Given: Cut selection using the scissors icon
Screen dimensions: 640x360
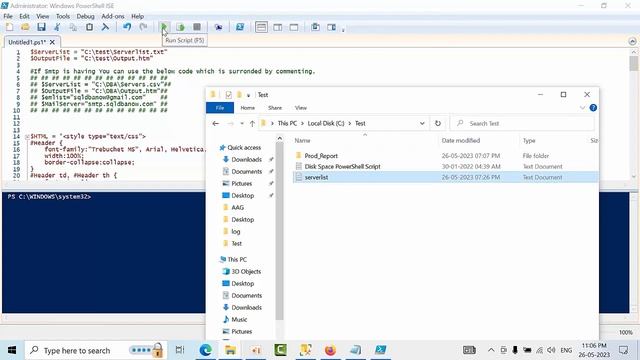Looking at the screenshot, I should click(57, 27).
